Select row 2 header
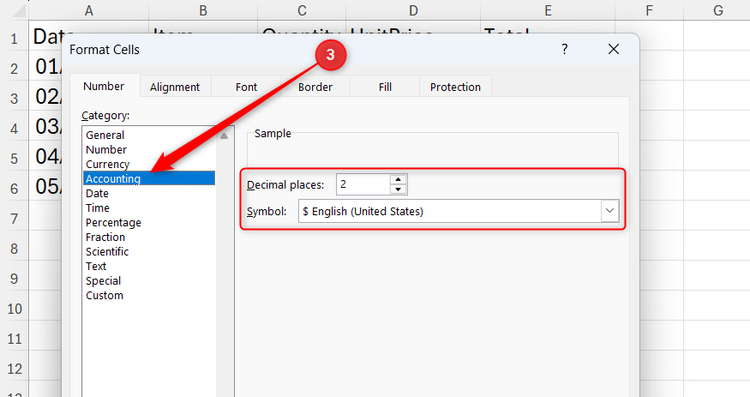 (x=14, y=68)
